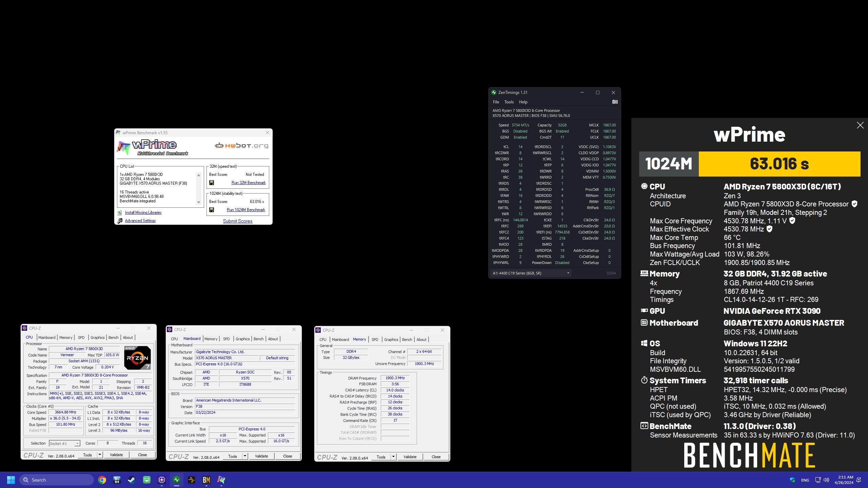Click the Core Speed 3664.88 MHz field
This screenshot has height=488, width=868.
coord(65,412)
